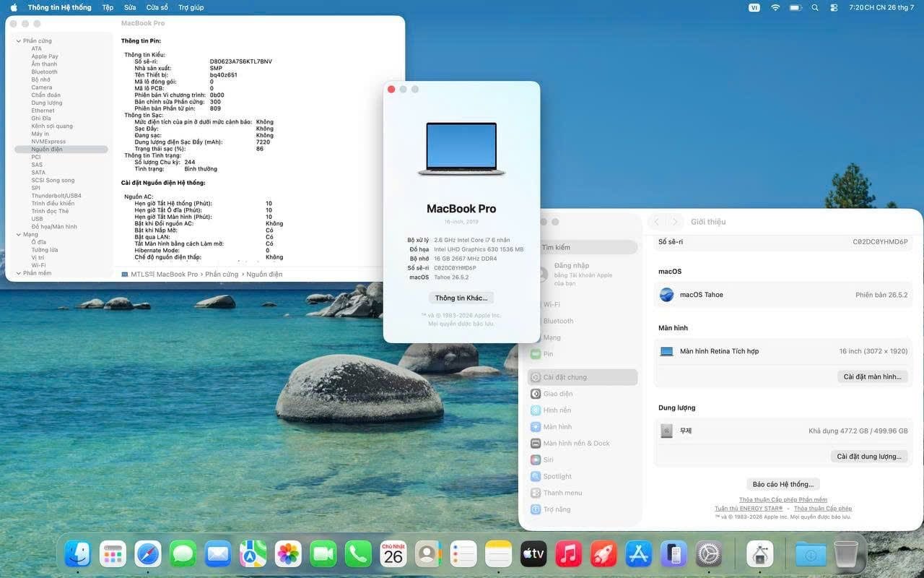
Task: Select Tường lửa under the Mạng section
Action: [45, 250]
